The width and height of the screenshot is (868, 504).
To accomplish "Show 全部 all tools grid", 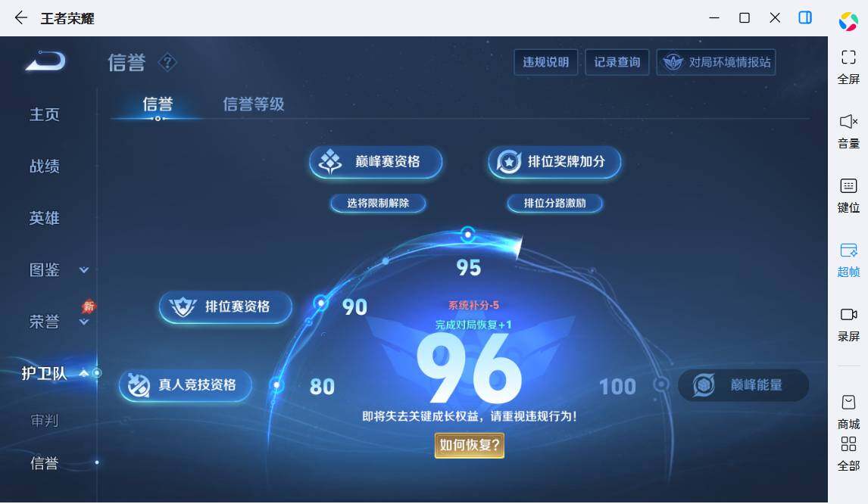I will click(848, 453).
